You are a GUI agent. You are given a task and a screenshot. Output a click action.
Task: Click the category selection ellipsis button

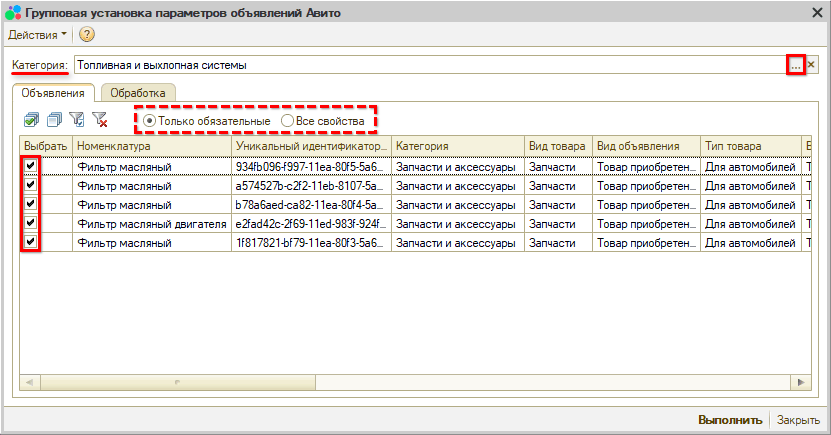point(795,65)
